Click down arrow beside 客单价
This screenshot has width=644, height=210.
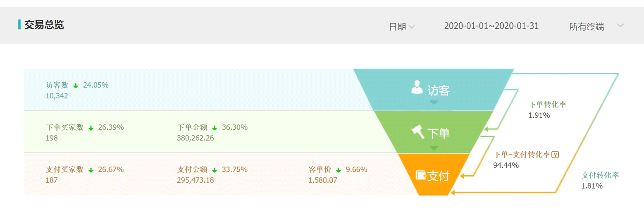[x=339, y=170]
